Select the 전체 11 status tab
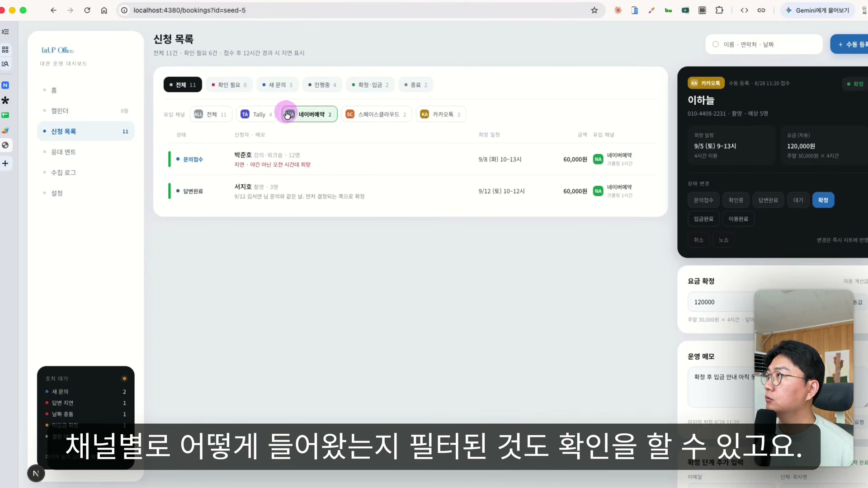This screenshot has height=488, width=868. (183, 84)
